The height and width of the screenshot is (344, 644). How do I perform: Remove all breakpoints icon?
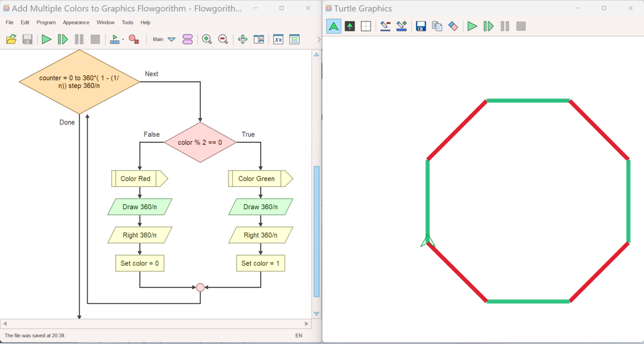(134, 39)
